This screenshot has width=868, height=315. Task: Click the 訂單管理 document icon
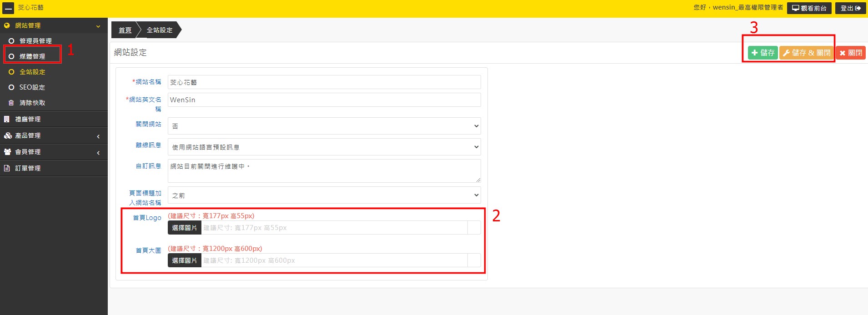click(x=7, y=168)
